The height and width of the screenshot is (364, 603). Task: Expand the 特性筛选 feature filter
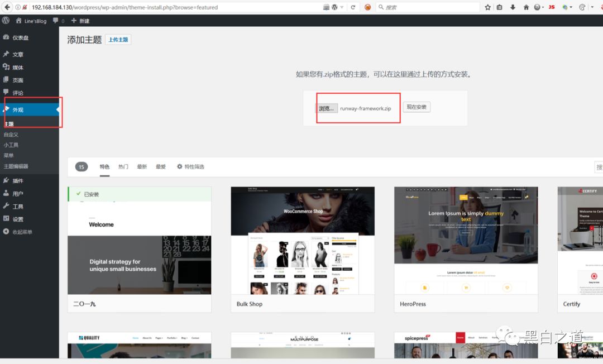[190, 166]
